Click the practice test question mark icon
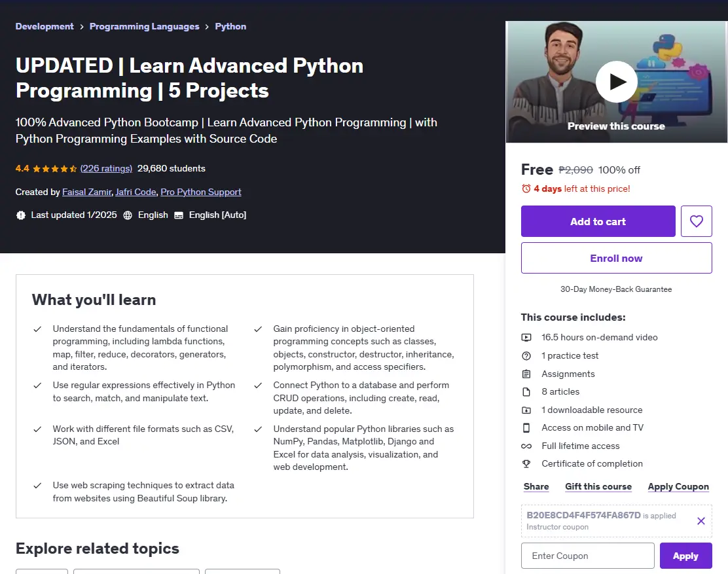 pos(526,355)
